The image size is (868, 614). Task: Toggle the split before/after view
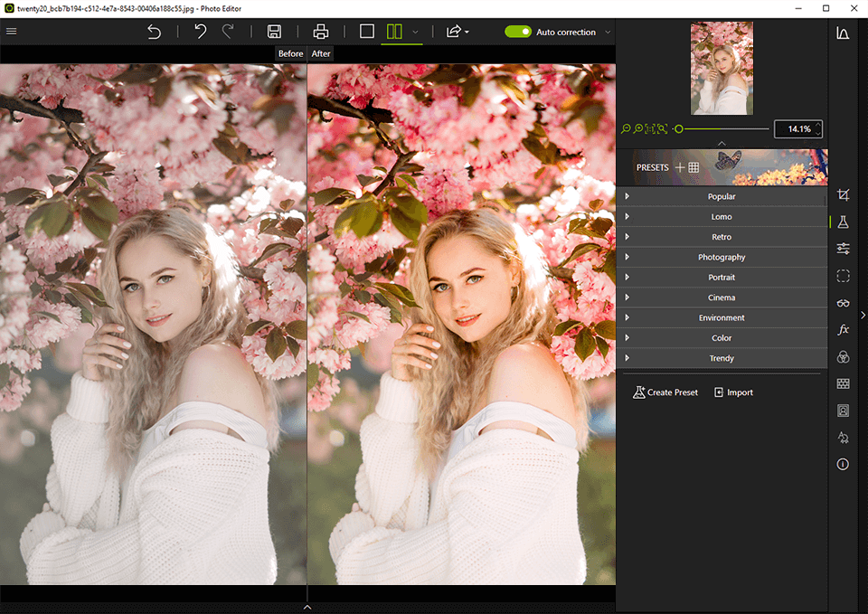click(394, 32)
